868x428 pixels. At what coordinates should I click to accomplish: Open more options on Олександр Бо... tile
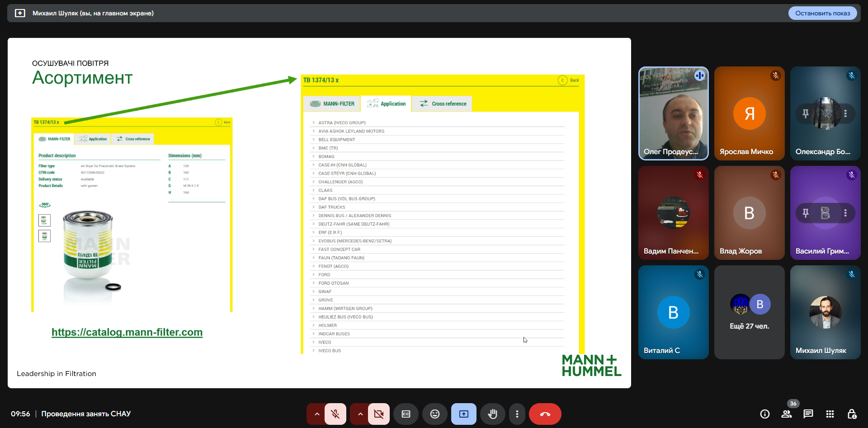click(x=845, y=113)
